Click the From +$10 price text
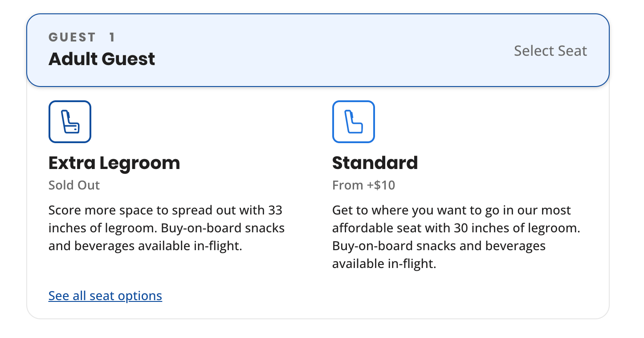The width and height of the screenshot is (644, 338). [x=363, y=185]
